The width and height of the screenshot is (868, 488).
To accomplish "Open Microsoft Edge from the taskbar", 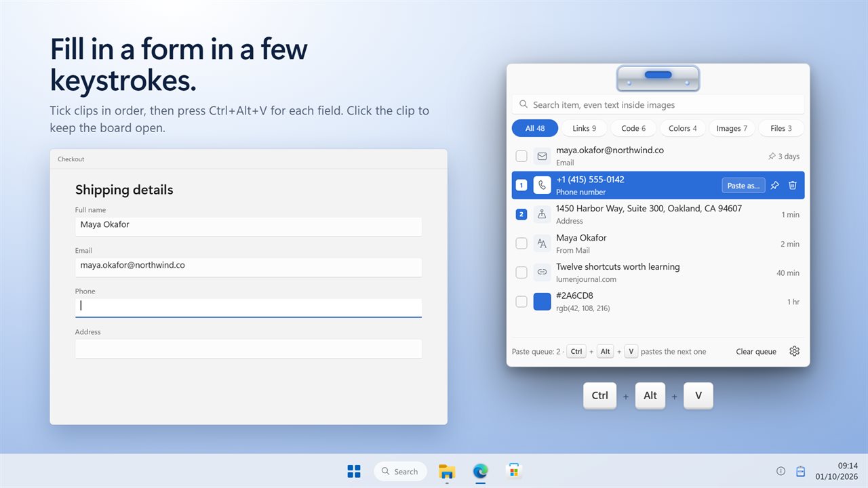I will [x=480, y=471].
